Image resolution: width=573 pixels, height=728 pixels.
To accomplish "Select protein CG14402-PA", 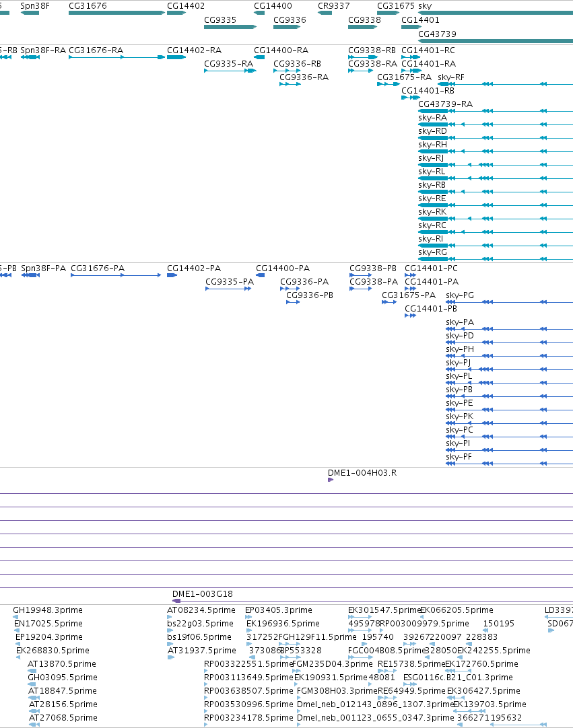I will pos(194,268).
